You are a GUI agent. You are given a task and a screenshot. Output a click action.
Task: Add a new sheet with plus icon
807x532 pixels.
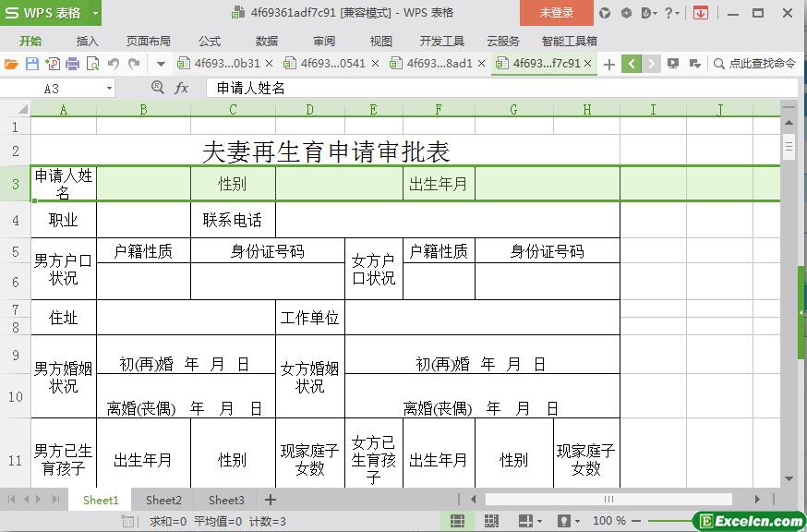tap(270, 500)
